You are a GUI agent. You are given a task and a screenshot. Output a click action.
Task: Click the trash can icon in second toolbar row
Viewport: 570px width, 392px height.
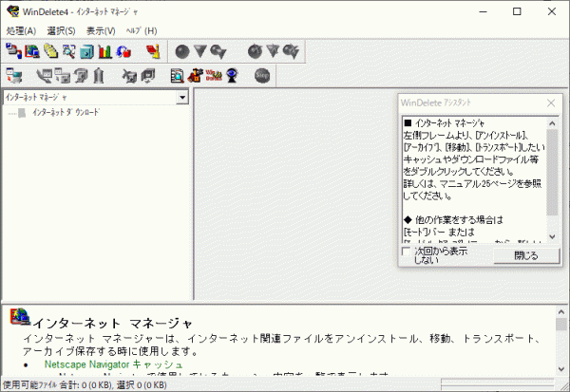click(98, 75)
